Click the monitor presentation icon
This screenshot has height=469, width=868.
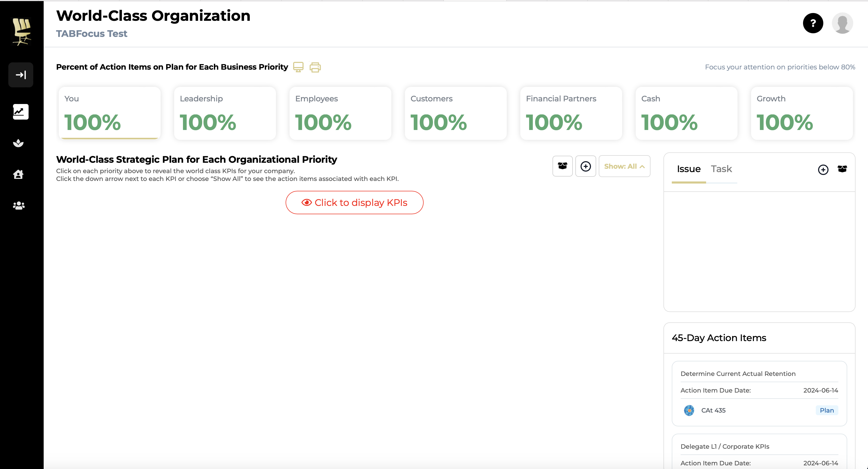point(298,67)
